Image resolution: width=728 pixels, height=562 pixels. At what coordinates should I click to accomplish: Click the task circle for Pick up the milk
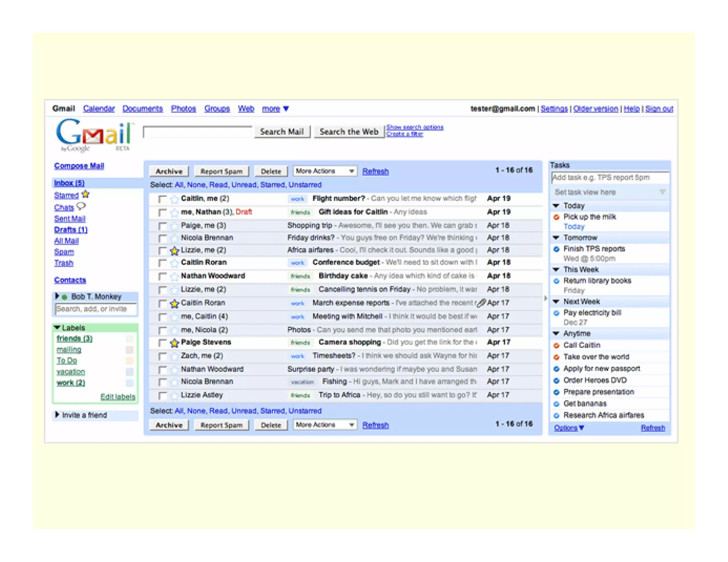click(x=556, y=217)
